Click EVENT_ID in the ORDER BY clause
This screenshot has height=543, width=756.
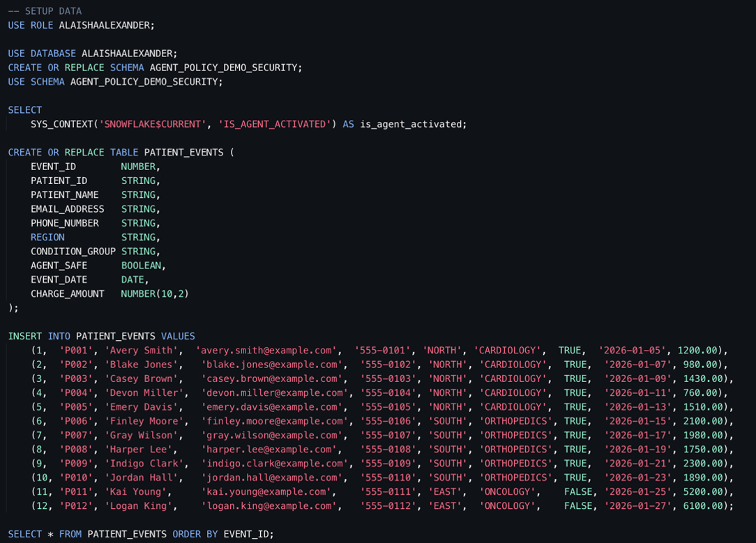pos(246,535)
